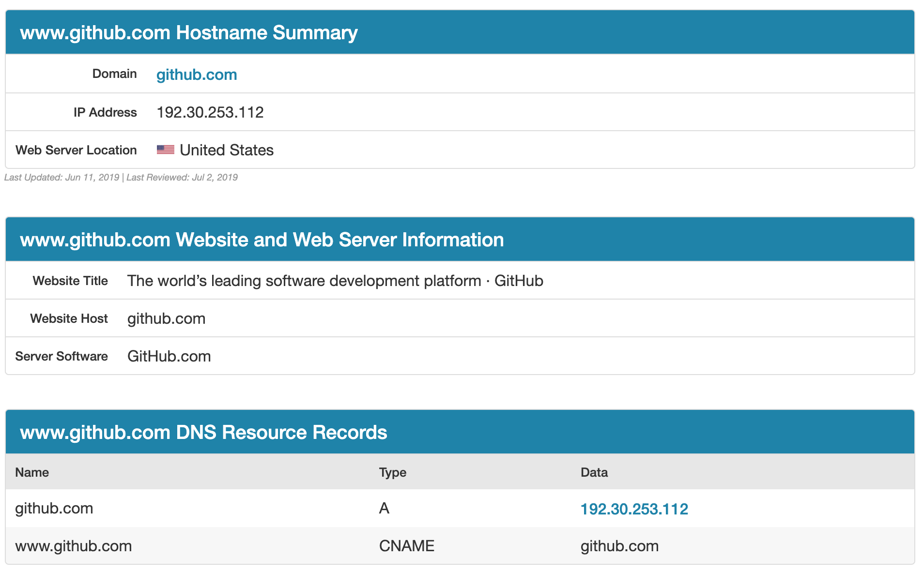Click the Name column header
Screen dimensions: 924x573
[x=32, y=472]
